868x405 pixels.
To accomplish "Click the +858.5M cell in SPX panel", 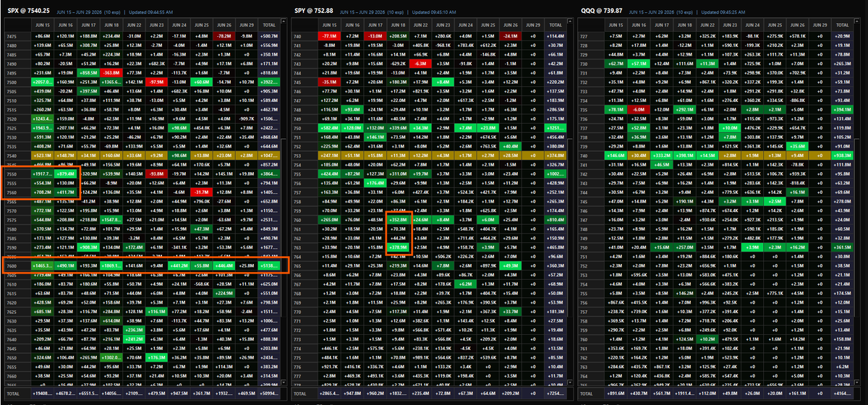I will [x=88, y=73].
